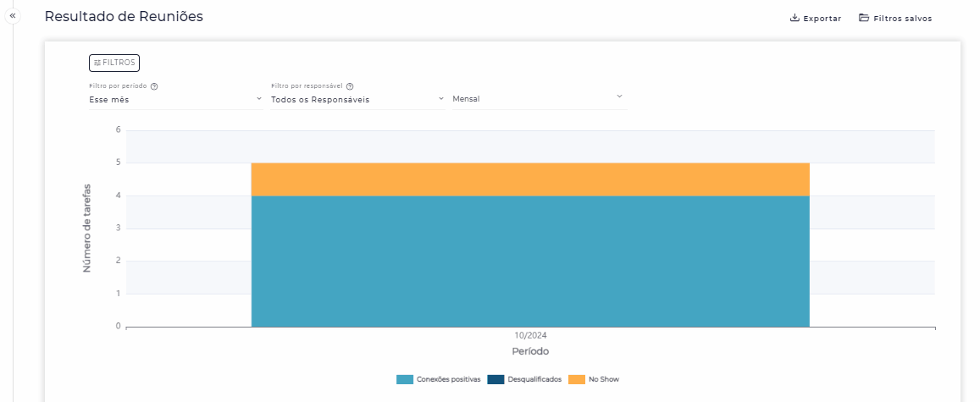Image resolution: width=980 pixels, height=402 pixels.
Task: Click the download icon beside Exportar
Action: pos(795,18)
